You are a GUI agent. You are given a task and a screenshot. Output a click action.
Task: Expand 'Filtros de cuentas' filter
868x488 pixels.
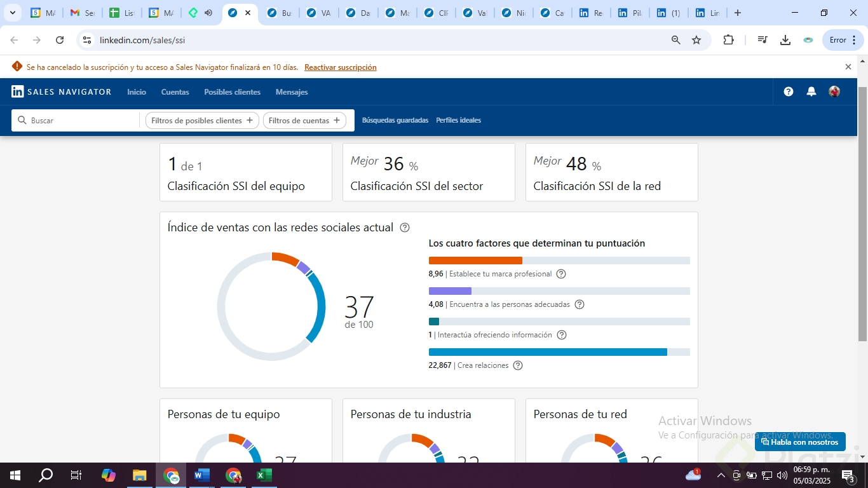pos(304,121)
